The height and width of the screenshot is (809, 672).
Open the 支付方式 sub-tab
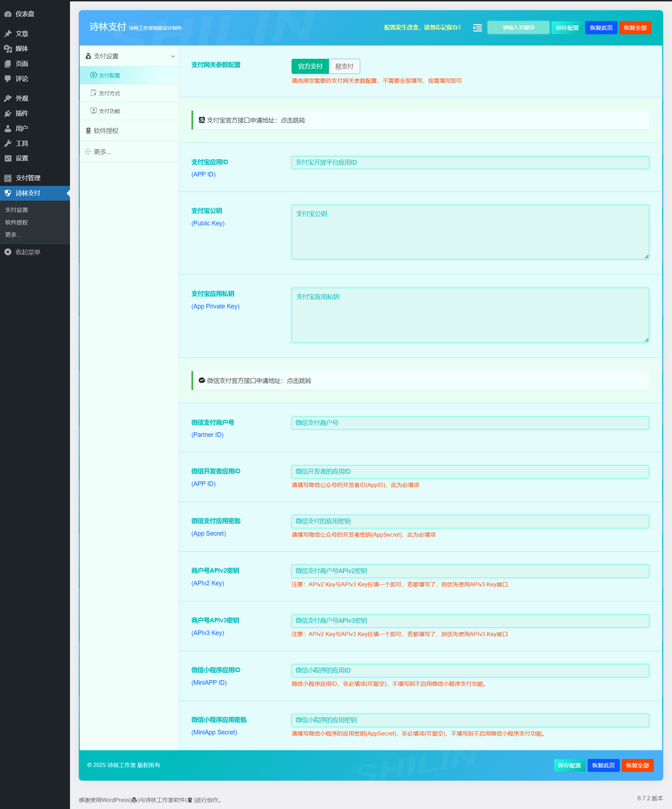pyautogui.click(x=129, y=93)
